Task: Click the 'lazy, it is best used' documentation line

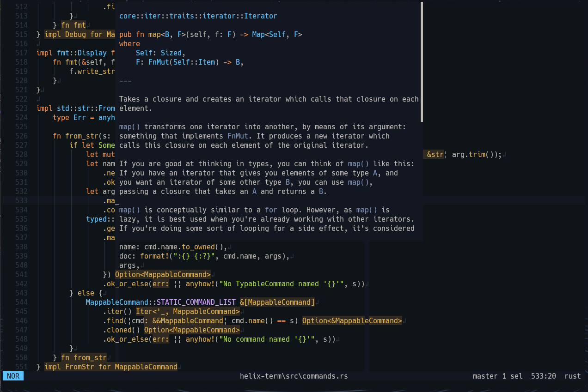Action: [267, 219]
